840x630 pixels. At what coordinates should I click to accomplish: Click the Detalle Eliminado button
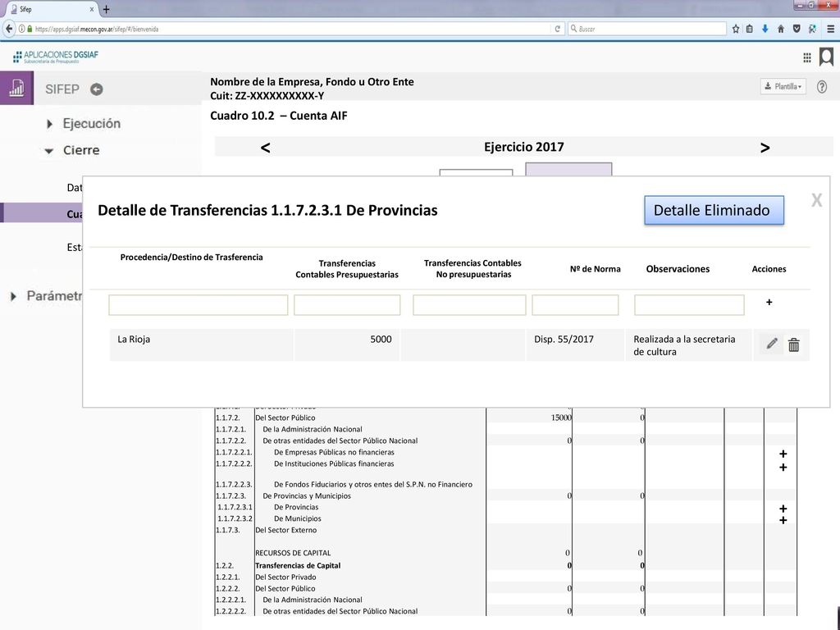click(x=714, y=210)
